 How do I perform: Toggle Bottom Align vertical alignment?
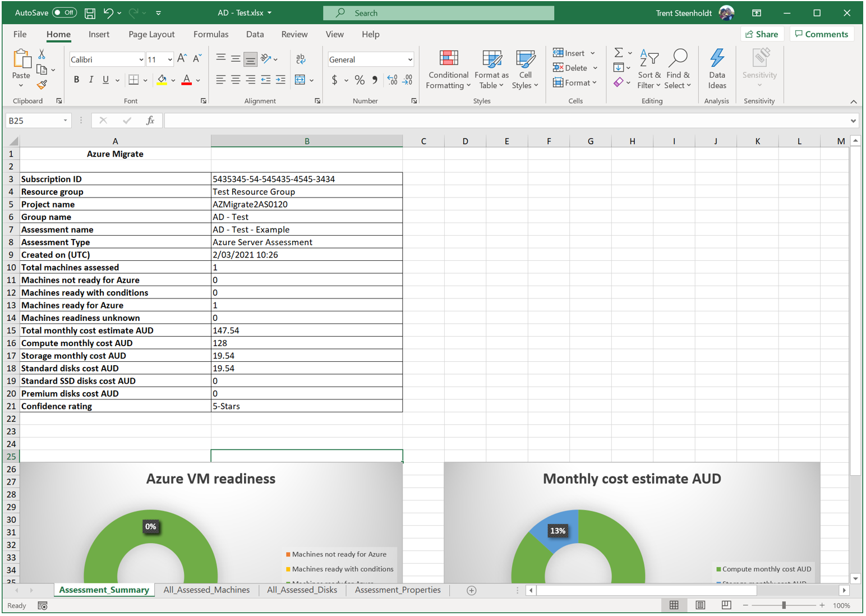250,59
